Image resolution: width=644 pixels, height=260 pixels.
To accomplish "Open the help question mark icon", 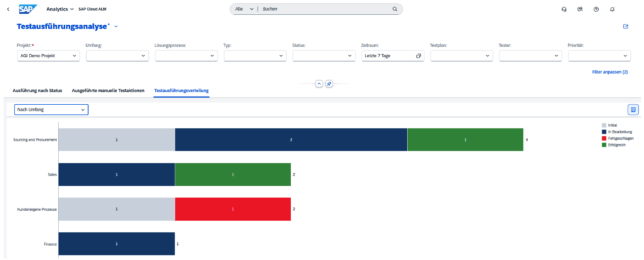I will 596,9.
